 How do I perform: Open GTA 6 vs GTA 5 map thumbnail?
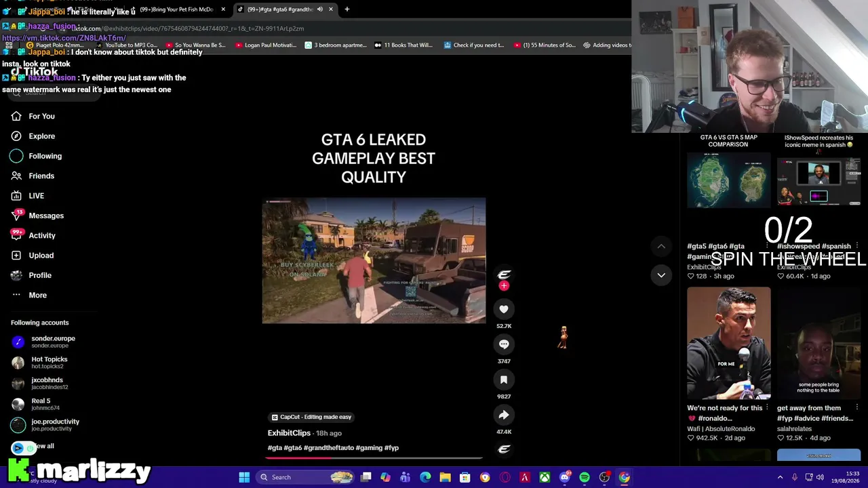click(x=728, y=180)
